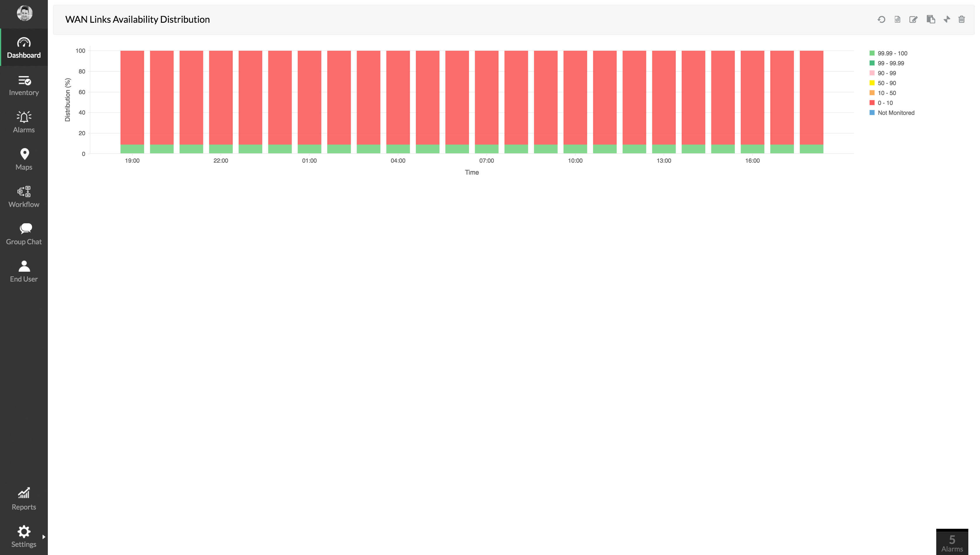
Task: Click the refresh icon for the chart
Action: pos(882,19)
